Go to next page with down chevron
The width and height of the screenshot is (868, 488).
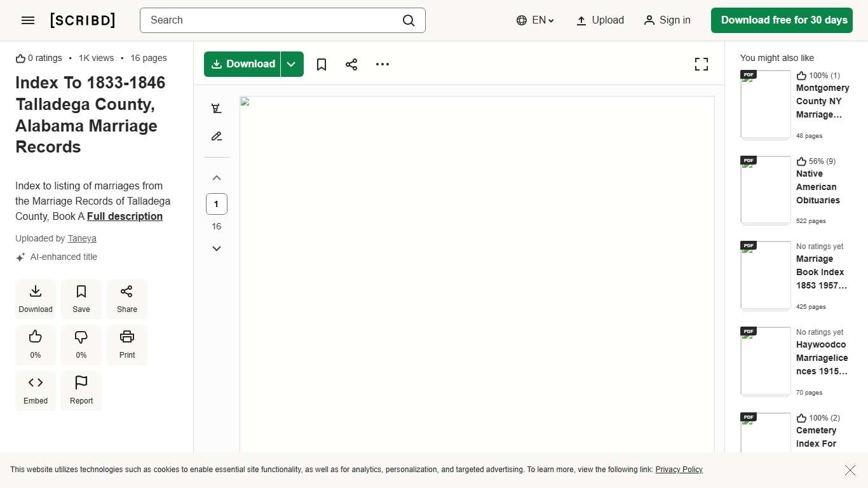(x=217, y=248)
